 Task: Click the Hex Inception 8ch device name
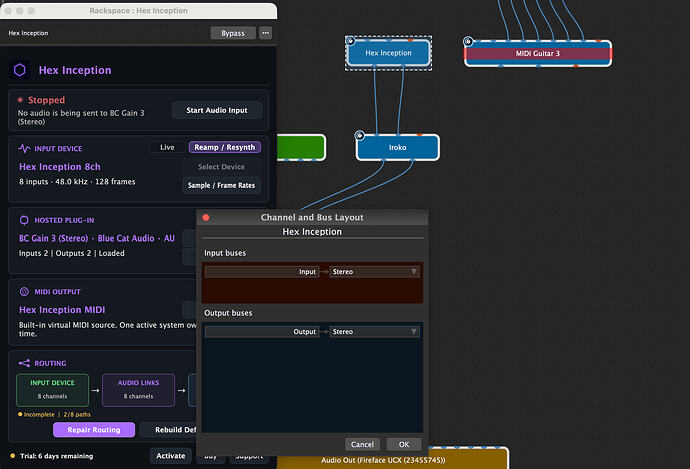[x=60, y=167]
